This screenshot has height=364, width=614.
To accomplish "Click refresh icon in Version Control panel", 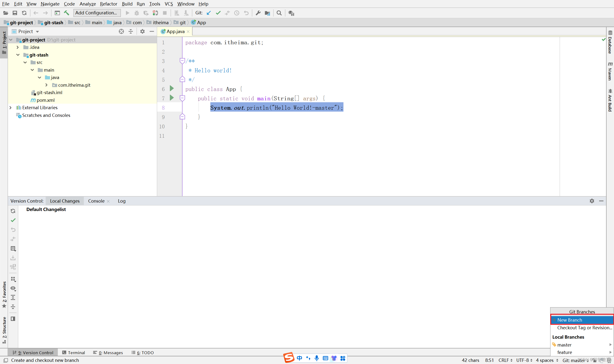I will [x=13, y=211].
